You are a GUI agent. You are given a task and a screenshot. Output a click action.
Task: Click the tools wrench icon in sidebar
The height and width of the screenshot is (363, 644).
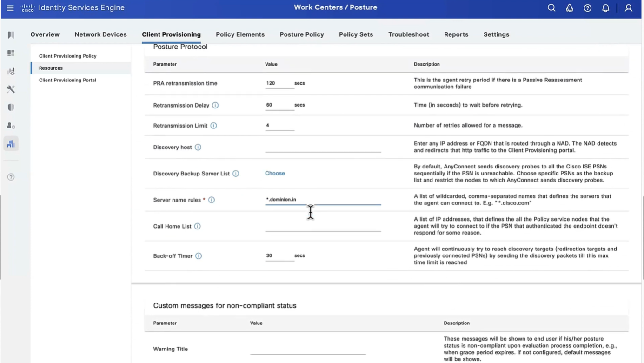[x=11, y=89]
